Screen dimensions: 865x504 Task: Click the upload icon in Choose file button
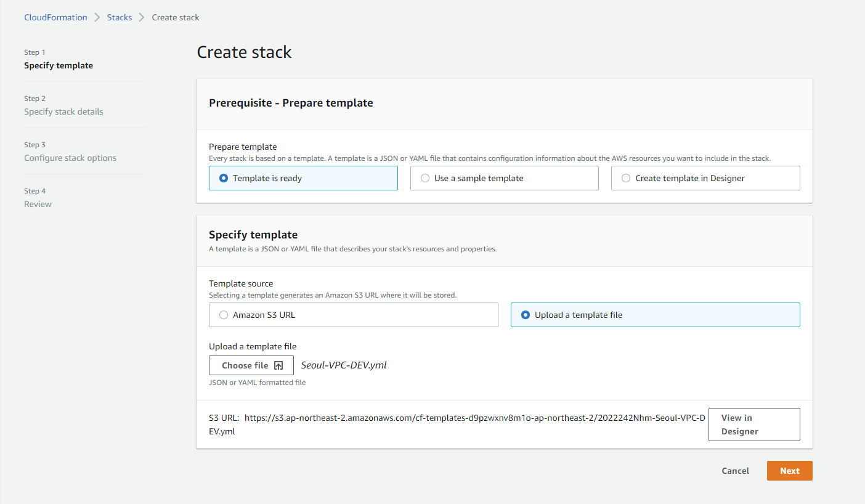pyautogui.click(x=278, y=365)
